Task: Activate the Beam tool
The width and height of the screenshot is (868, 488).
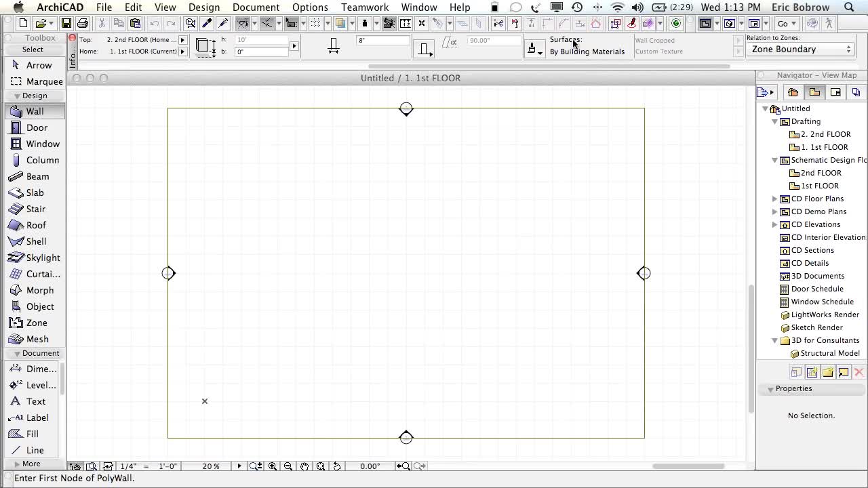Action: tap(35, 176)
